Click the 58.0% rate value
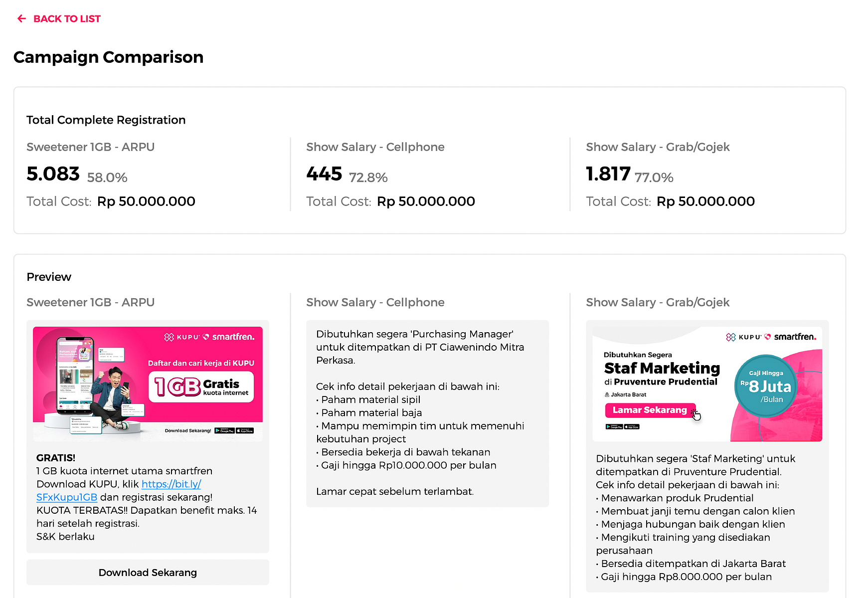This screenshot has height=598, width=868. coord(107,178)
